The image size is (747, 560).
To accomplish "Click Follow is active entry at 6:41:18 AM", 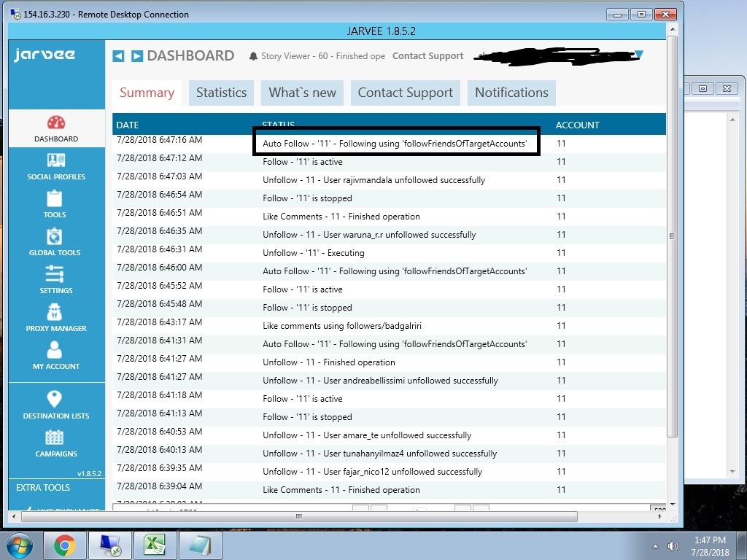I will [x=303, y=399].
